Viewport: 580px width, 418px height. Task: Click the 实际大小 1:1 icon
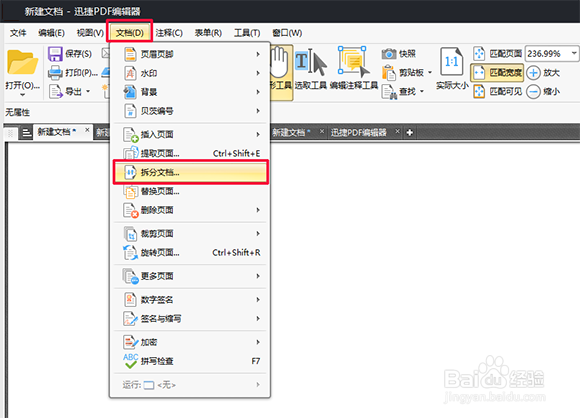(x=452, y=62)
